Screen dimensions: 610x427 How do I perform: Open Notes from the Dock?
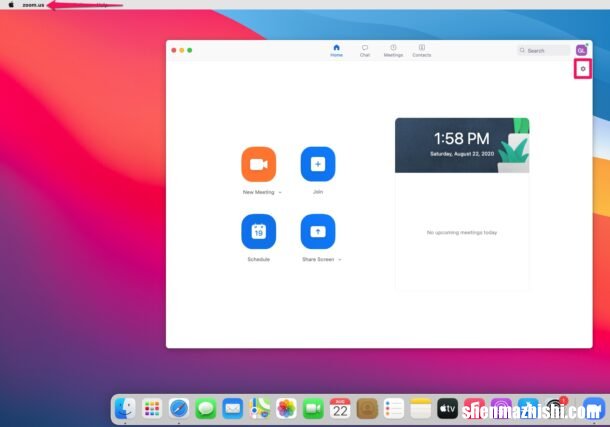(421, 409)
